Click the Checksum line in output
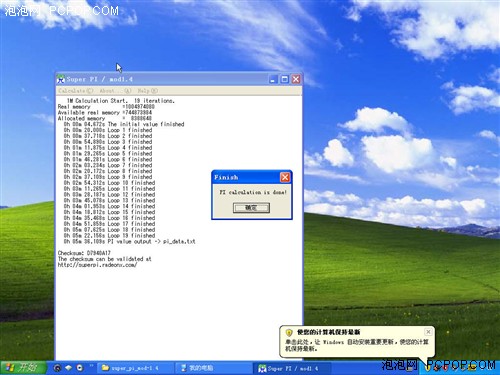The image size is (500, 375). tap(84, 253)
